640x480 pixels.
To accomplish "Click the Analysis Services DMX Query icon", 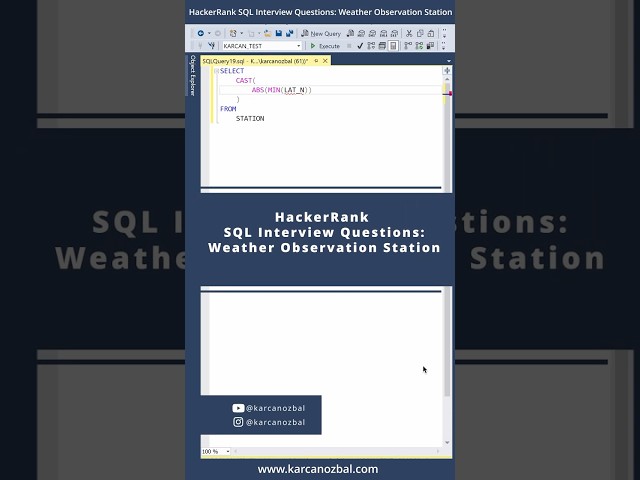I will [372, 33].
